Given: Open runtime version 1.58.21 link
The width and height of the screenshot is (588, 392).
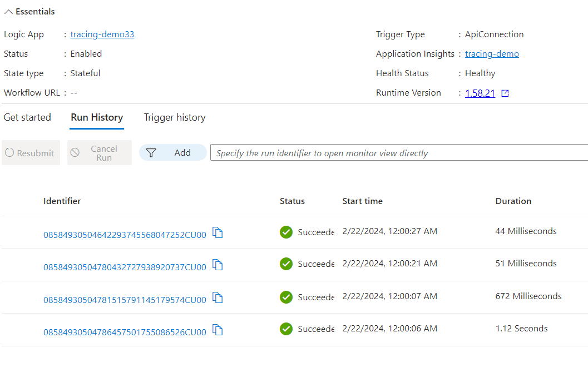Looking at the screenshot, I should tap(480, 93).
